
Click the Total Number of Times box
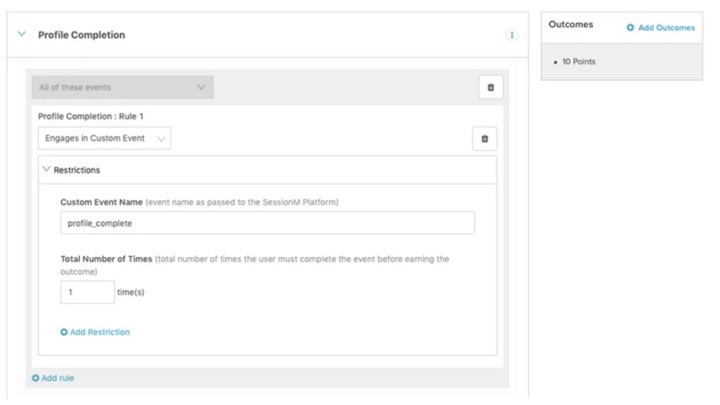click(87, 291)
